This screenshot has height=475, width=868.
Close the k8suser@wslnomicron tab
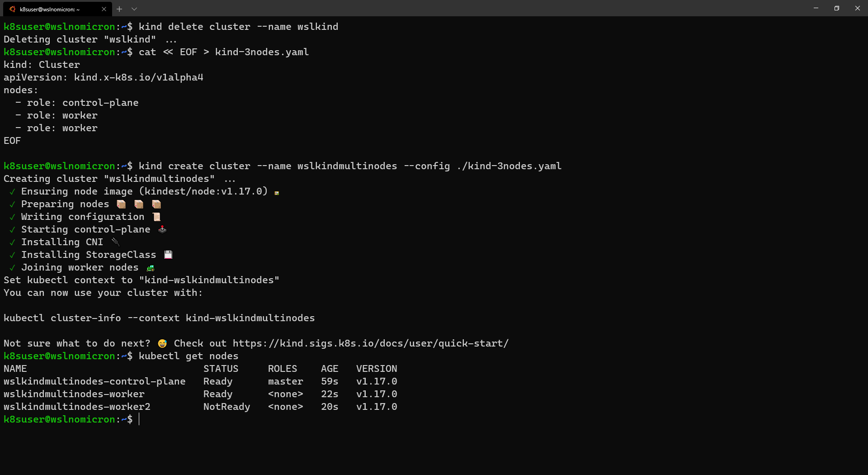coord(104,9)
